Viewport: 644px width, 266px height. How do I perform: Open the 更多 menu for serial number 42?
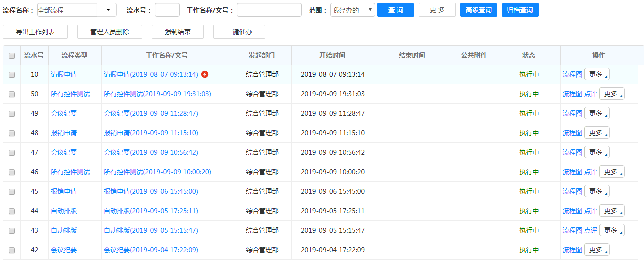(x=597, y=250)
